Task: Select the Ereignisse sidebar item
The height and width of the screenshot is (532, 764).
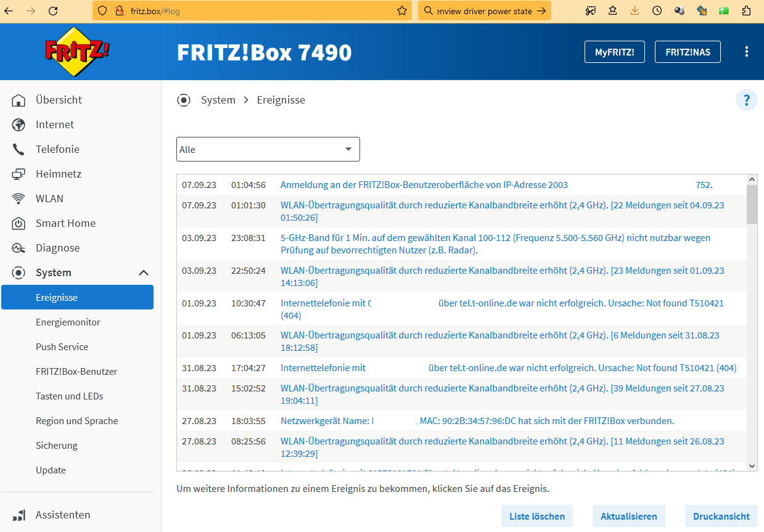Action: 77,297
